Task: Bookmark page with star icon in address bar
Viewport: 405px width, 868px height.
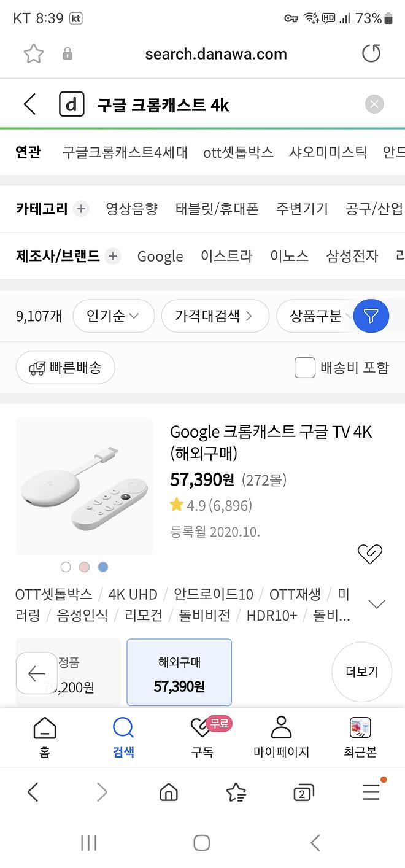Action: point(34,54)
